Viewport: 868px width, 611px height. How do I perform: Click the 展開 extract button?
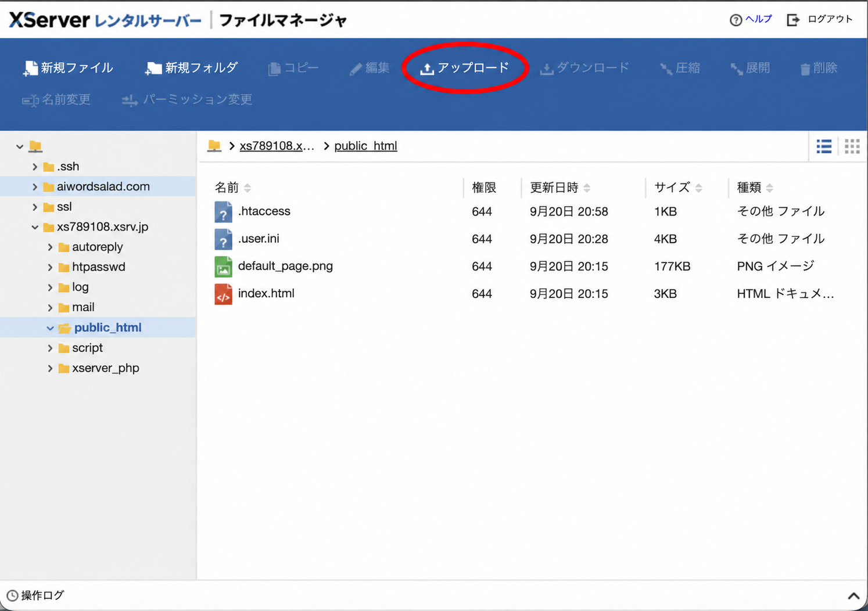[750, 68]
